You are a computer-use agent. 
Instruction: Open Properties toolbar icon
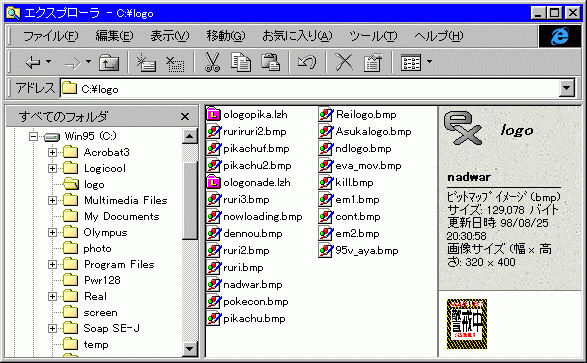coord(372,62)
